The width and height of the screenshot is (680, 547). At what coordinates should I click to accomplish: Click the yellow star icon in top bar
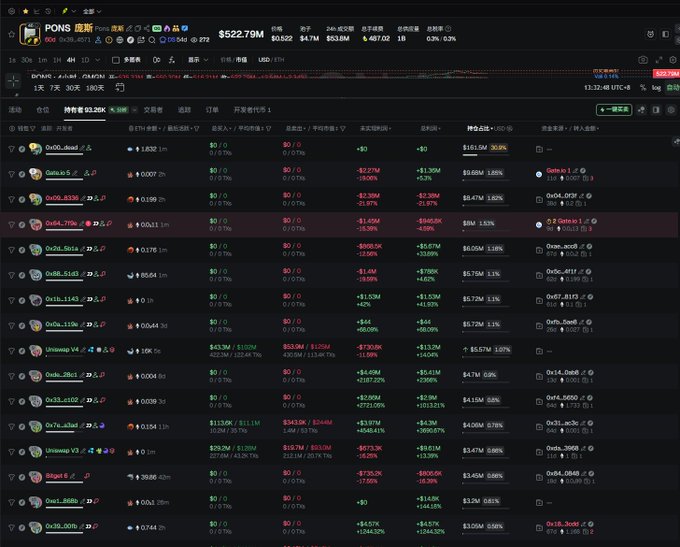point(26,11)
